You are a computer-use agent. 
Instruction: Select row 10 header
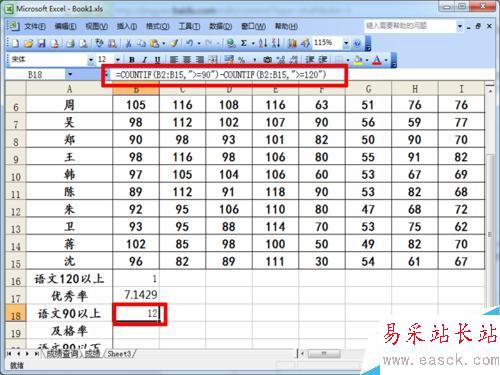[x=16, y=175]
